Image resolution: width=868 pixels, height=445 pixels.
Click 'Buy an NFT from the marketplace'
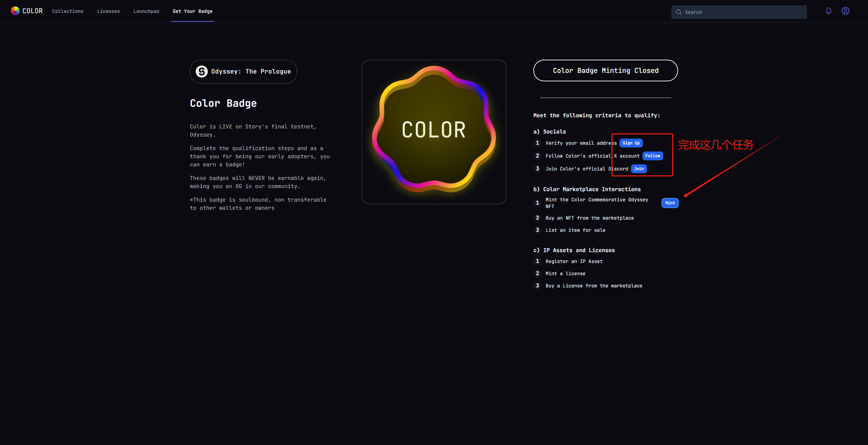tap(590, 218)
